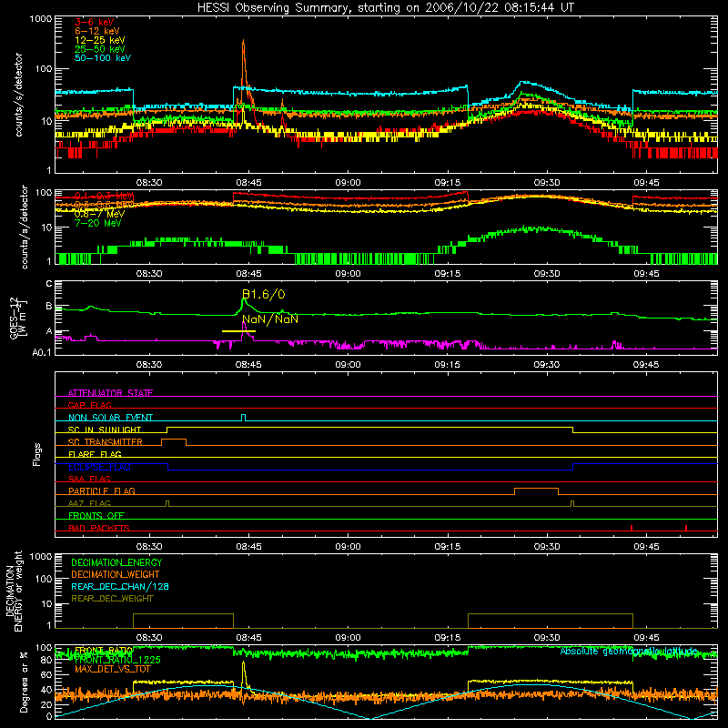Click the 09:00 tick label under GOES panel
728x728 pixels.
click(348, 365)
